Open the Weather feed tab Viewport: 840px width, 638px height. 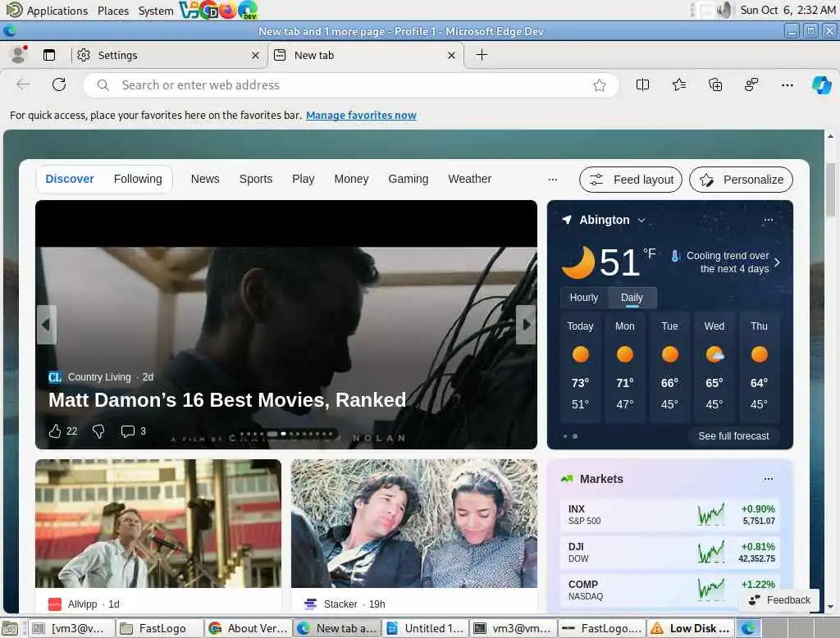coord(470,179)
